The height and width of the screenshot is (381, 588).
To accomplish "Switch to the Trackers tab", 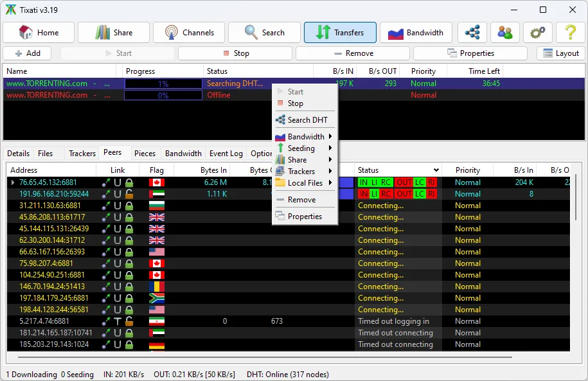I will [x=82, y=154].
